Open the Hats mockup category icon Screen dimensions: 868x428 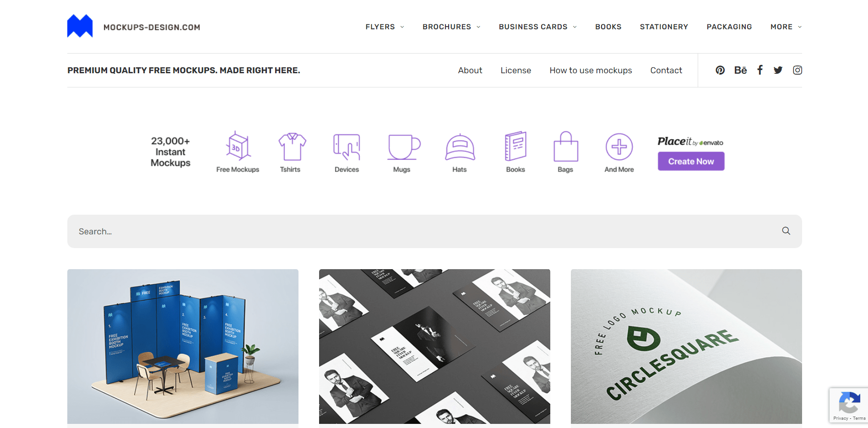click(x=459, y=146)
